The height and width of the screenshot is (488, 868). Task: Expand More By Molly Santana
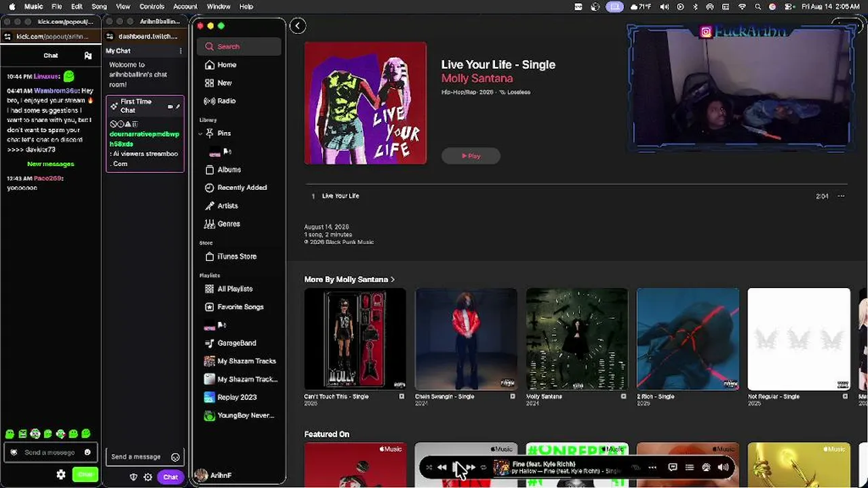349,279
